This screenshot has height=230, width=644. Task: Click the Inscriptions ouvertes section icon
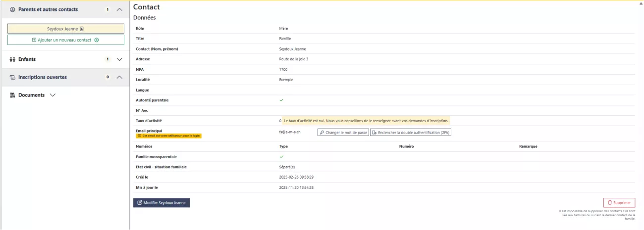12,77
